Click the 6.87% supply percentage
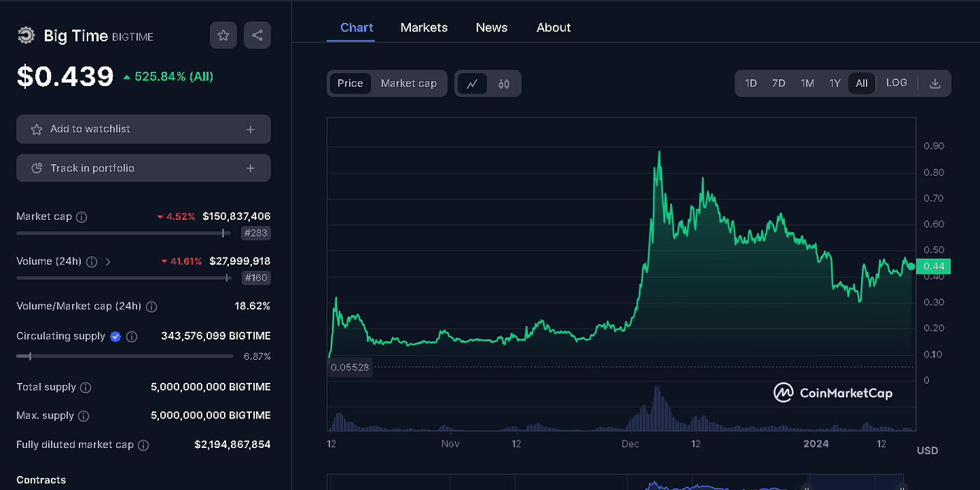 click(x=257, y=356)
